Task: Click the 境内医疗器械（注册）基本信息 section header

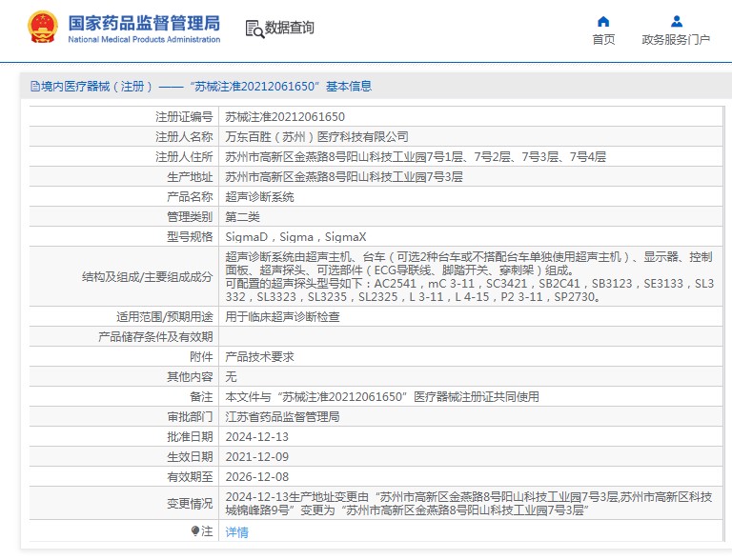Action: [201, 87]
